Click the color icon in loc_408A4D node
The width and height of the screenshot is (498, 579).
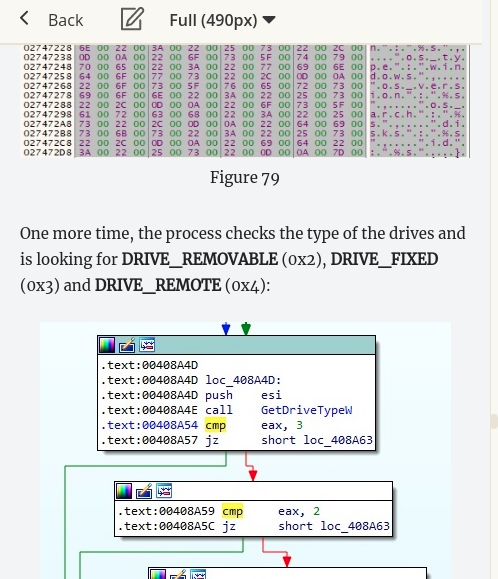coord(107,345)
